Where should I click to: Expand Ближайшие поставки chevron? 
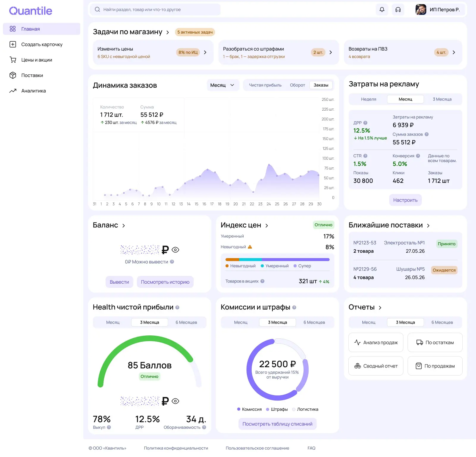point(428,226)
